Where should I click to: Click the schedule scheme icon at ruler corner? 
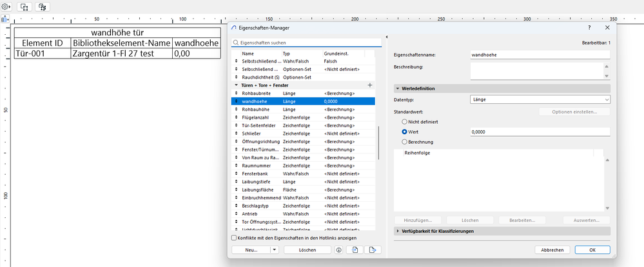(x=5, y=19)
